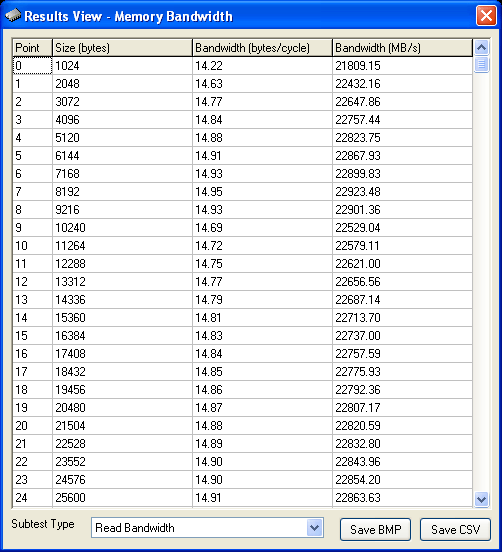The height and width of the screenshot is (552, 502).
Task: Click the Size (bytes) column header
Action: pyautogui.click(x=122, y=48)
